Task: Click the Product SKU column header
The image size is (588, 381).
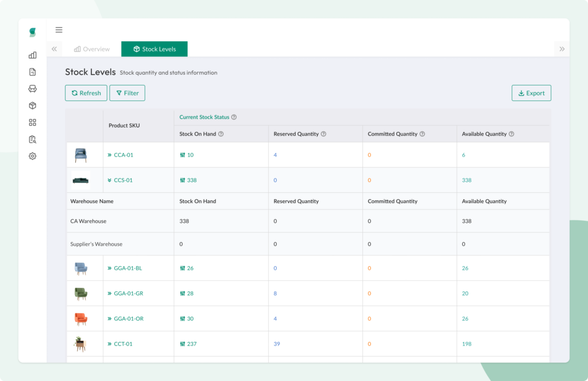Action: [x=124, y=126]
